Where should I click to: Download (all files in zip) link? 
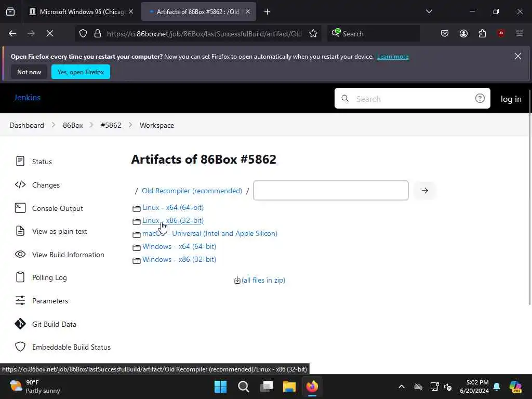[263, 280]
